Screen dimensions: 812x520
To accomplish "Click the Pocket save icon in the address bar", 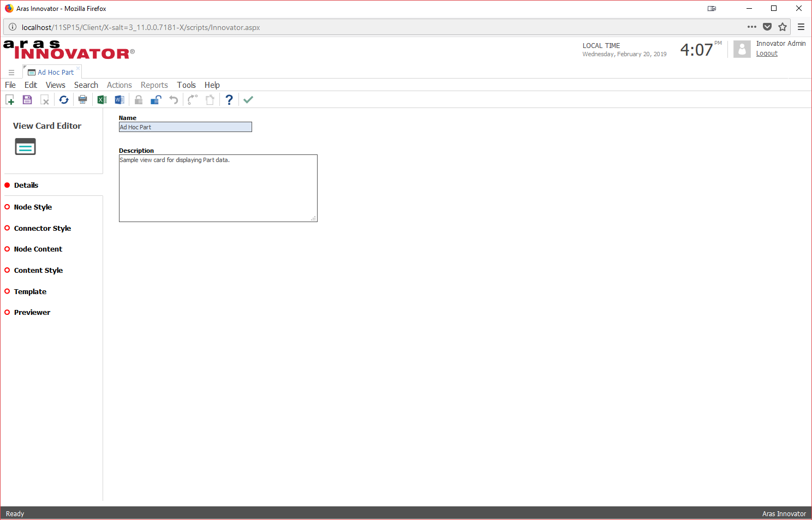I will point(767,27).
